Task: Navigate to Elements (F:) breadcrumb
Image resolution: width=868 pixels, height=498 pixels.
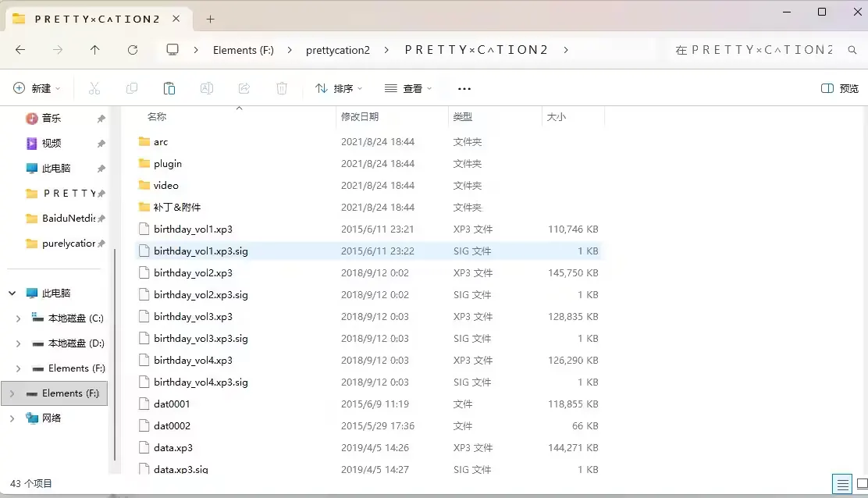Action: pos(243,50)
